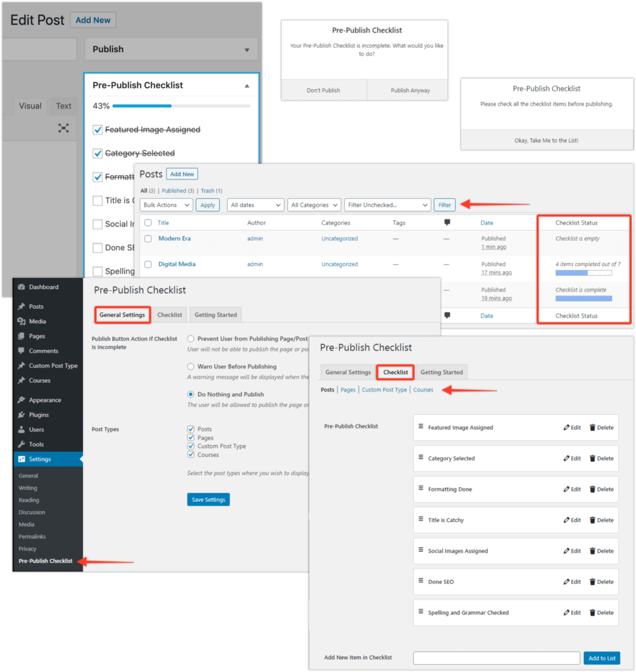Click the comments column icon in posts table header
The height and width of the screenshot is (672, 636).
(447, 222)
